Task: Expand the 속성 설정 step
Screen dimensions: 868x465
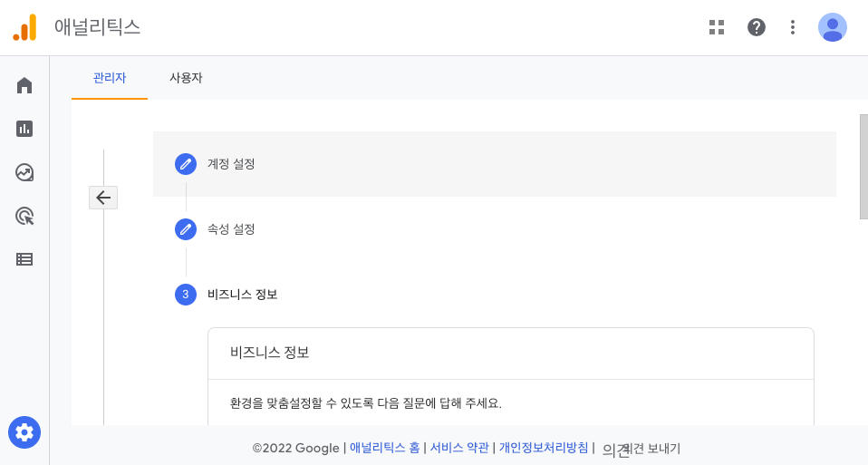Action: click(231, 229)
